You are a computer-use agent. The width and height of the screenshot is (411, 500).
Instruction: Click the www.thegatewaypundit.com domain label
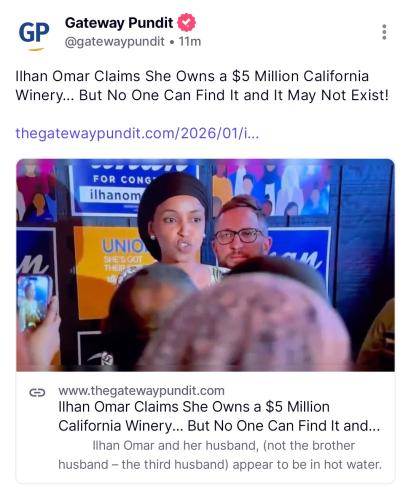pos(141,390)
